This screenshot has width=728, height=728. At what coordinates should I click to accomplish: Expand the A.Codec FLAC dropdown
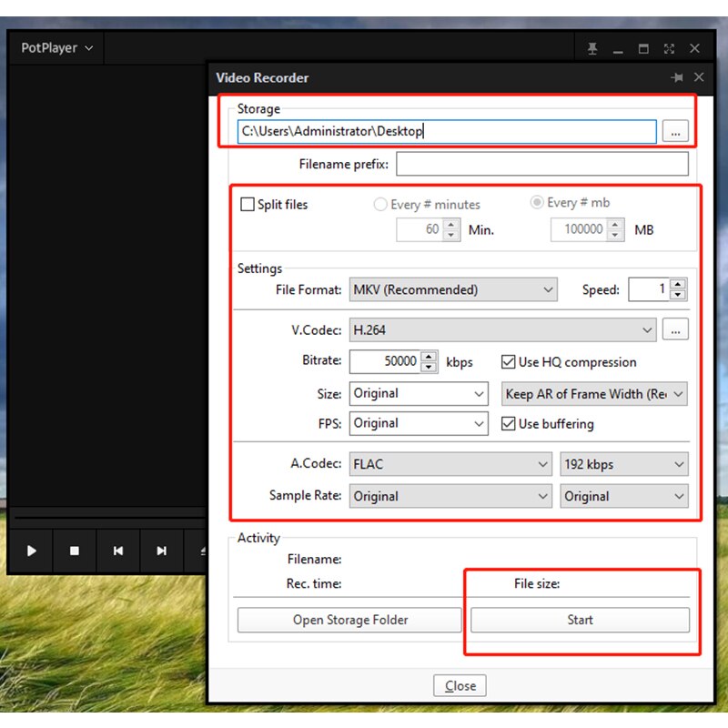point(450,464)
